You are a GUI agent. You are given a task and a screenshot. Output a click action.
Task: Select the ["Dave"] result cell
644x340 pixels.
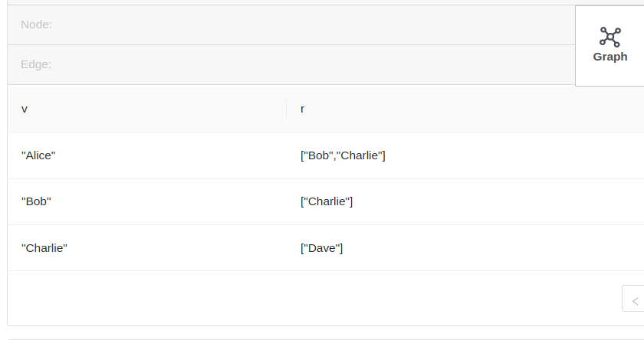(322, 248)
